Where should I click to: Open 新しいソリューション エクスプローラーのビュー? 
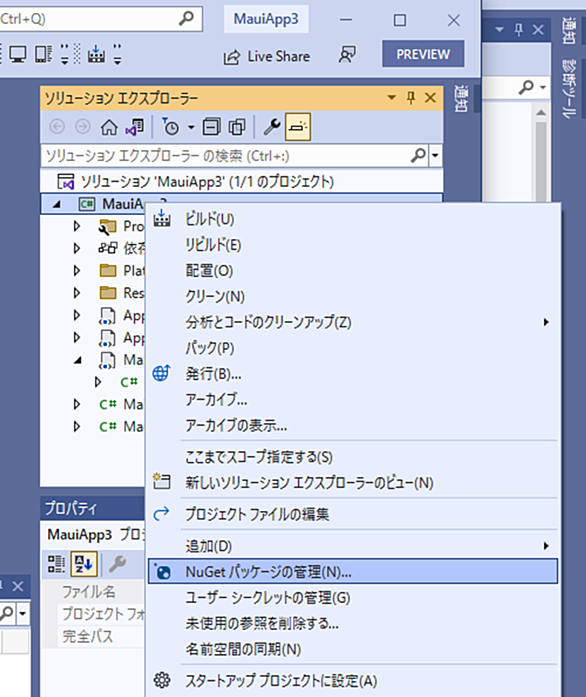point(352,483)
